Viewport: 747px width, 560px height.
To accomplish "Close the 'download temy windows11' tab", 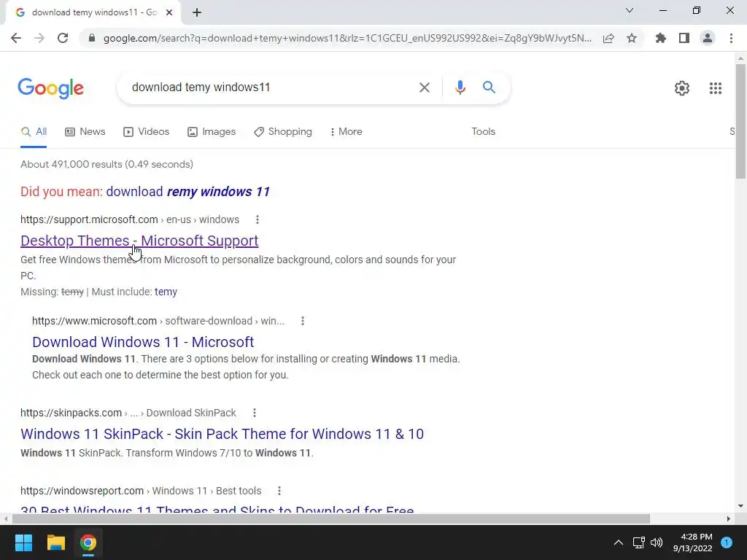I will 169,12.
